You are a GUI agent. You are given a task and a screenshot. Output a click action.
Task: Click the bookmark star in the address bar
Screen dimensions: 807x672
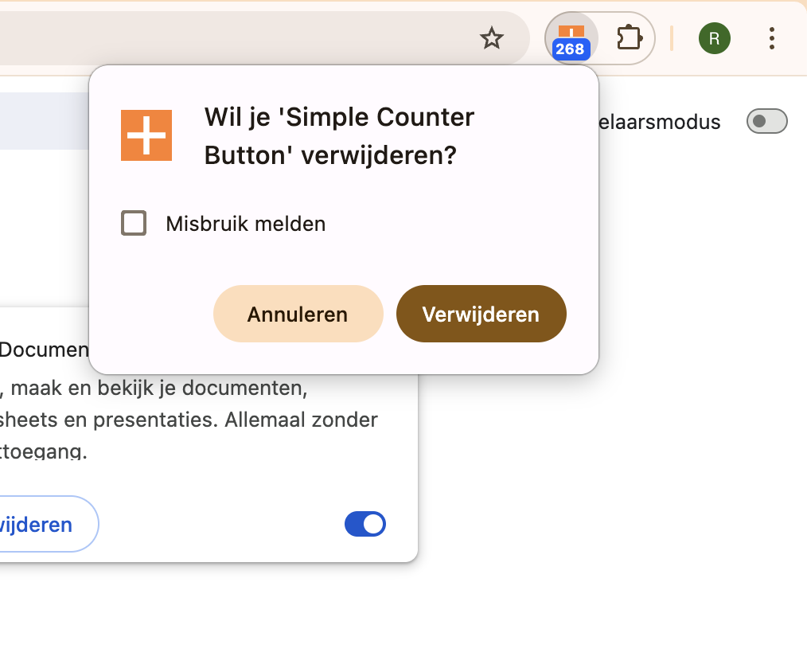[x=492, y=37]
